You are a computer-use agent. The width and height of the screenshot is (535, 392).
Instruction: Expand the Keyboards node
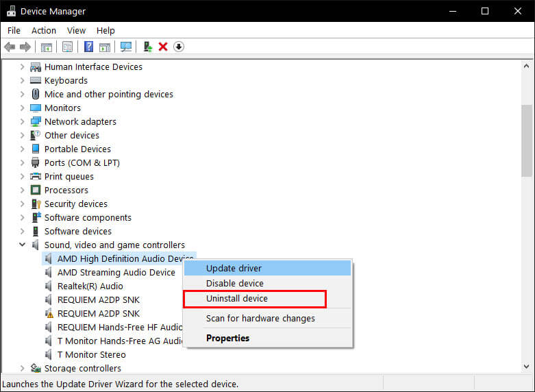(22, 81)
